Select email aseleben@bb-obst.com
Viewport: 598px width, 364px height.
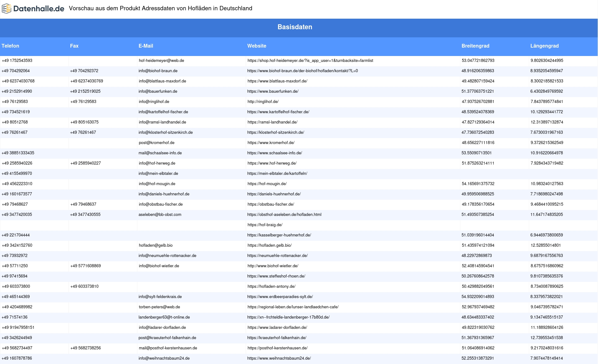[x=160, y=215]
